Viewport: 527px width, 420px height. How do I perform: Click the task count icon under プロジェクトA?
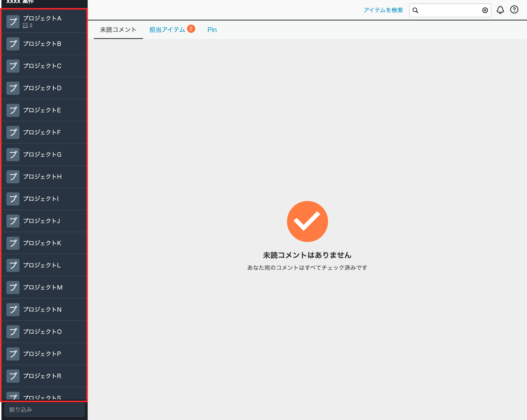[25, 25]
